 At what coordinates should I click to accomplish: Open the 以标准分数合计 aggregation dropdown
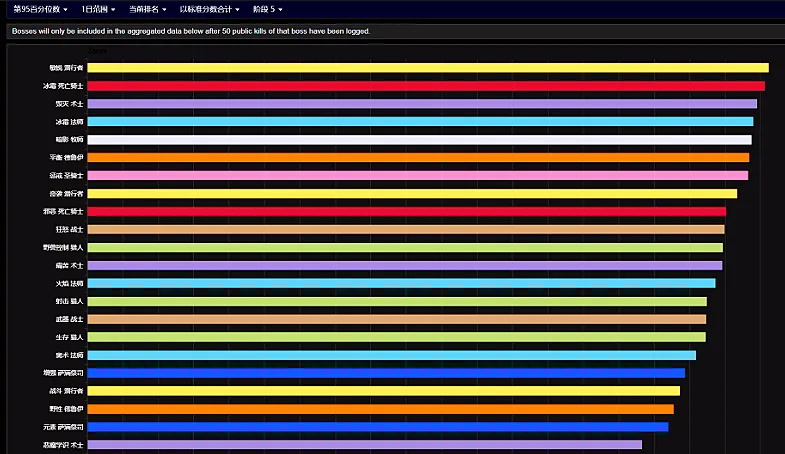tap(209, 9)
